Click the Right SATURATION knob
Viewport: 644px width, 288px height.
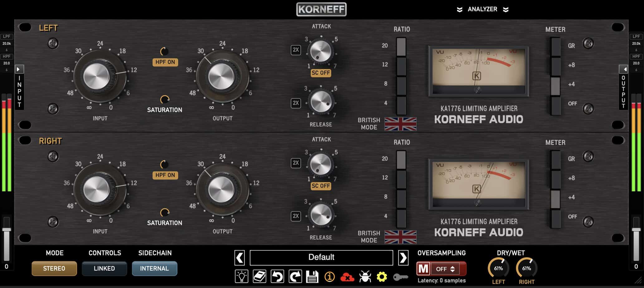(165, 213)
